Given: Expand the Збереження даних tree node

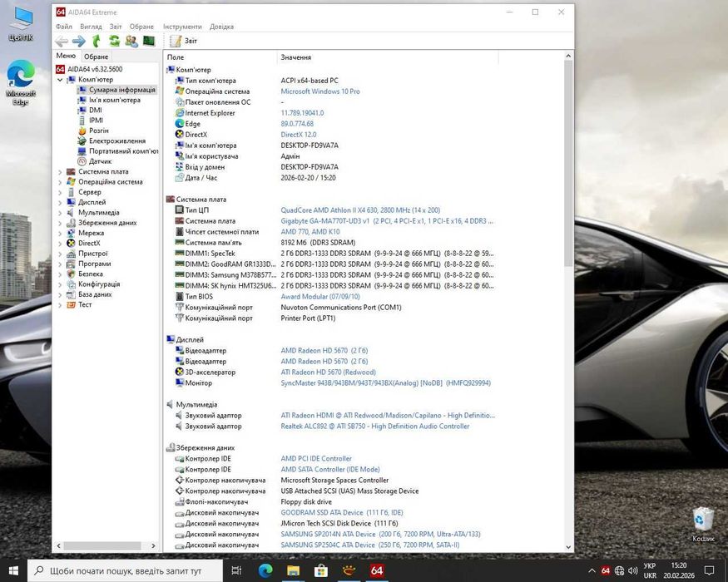Looking at the screenshot, I should pos(60,223).
